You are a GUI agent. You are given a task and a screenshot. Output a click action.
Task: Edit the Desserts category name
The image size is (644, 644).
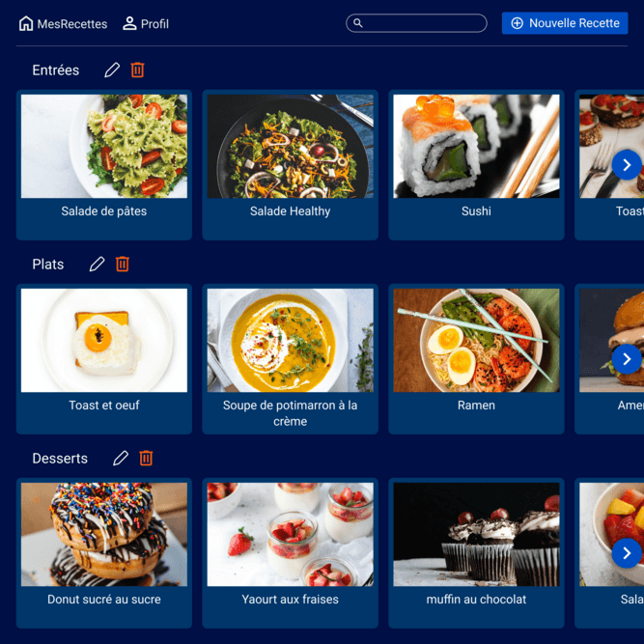[x=121, y=458]
